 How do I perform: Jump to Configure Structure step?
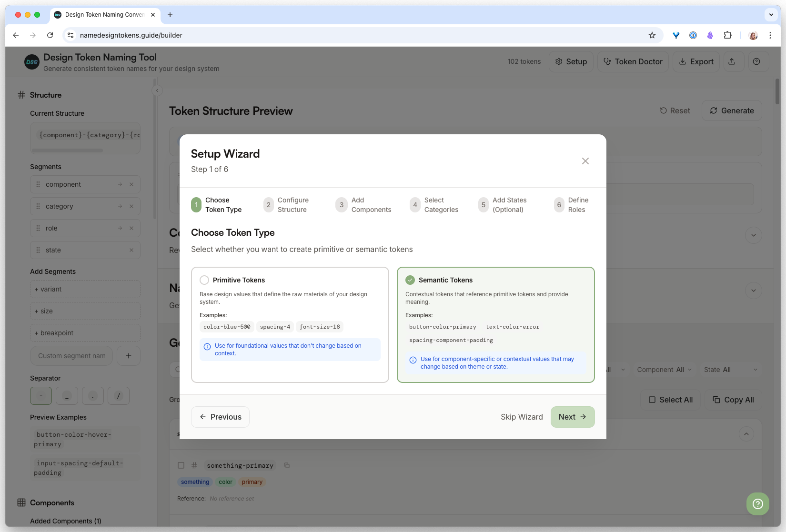286,205
